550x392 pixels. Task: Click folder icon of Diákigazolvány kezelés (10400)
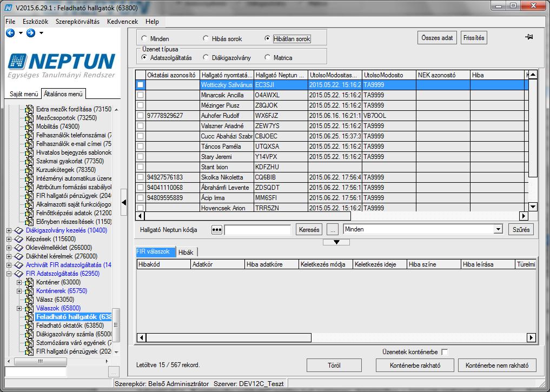point(19,230)
